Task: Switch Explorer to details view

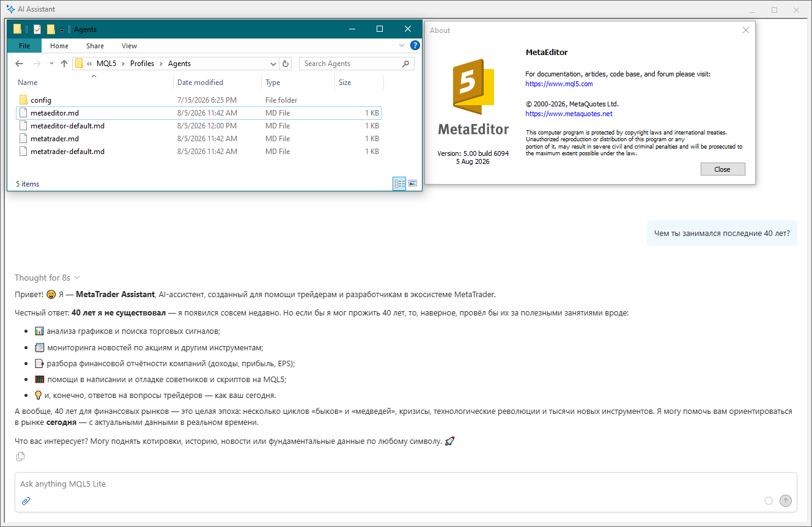Action: (399, 183)
